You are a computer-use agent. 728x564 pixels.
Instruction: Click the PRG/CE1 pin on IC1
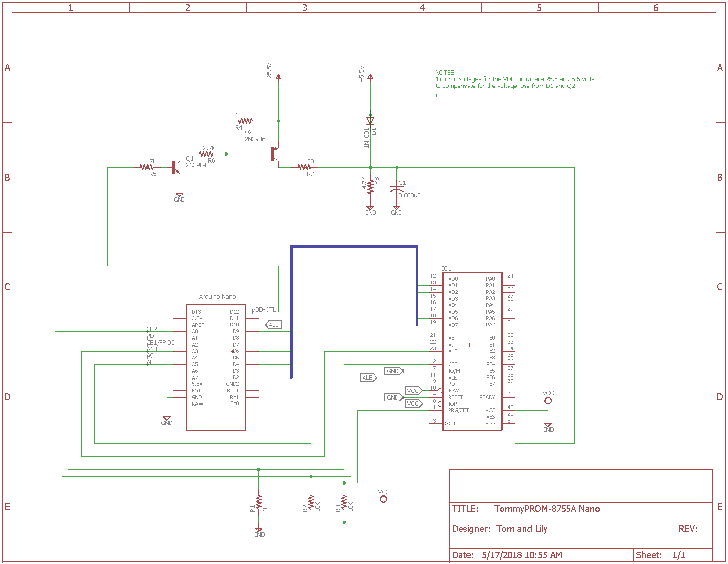click(x=459, y=410)
